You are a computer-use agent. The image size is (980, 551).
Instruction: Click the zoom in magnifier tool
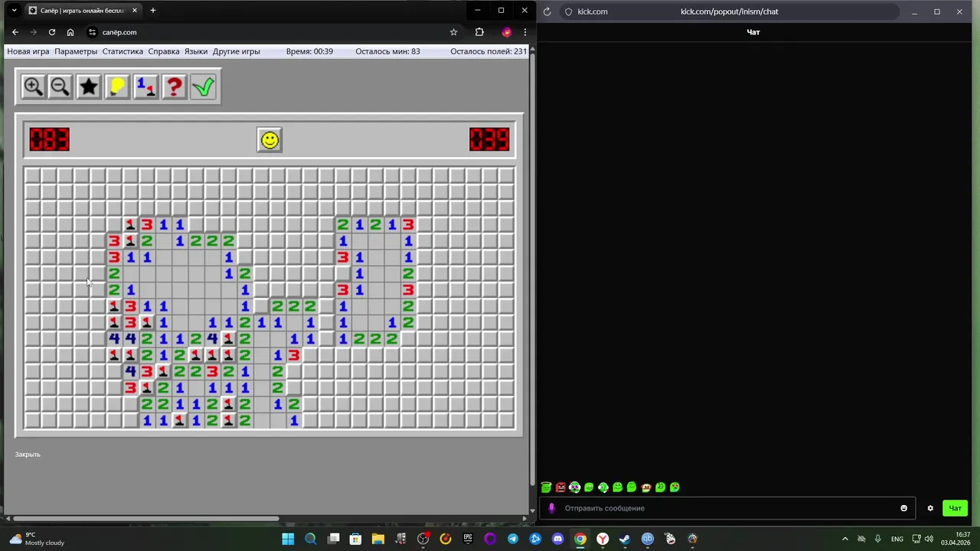pyautogui.click(x=33, y=86)
